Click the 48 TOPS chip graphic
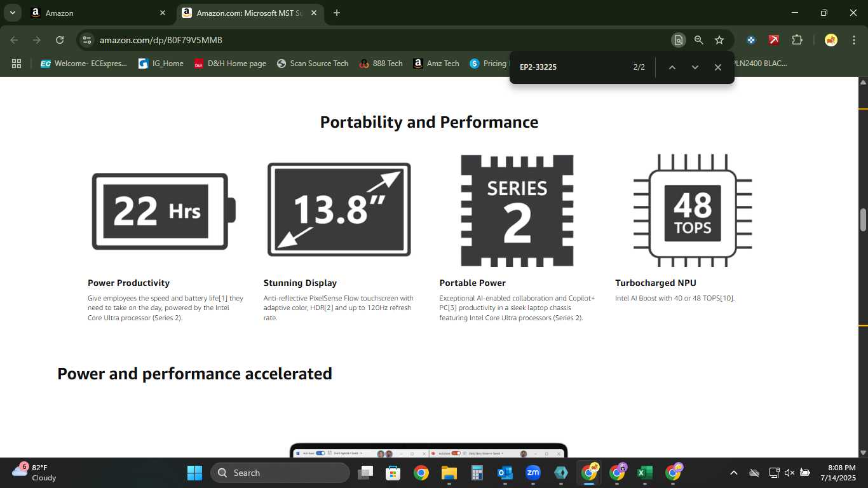Viewport: 868px width, 488px height. pyautogui.click(x=693, y=210)
